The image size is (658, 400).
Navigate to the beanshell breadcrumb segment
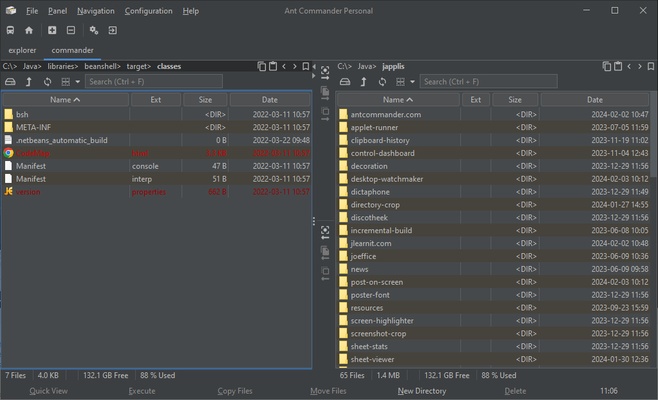click(102, 66)
